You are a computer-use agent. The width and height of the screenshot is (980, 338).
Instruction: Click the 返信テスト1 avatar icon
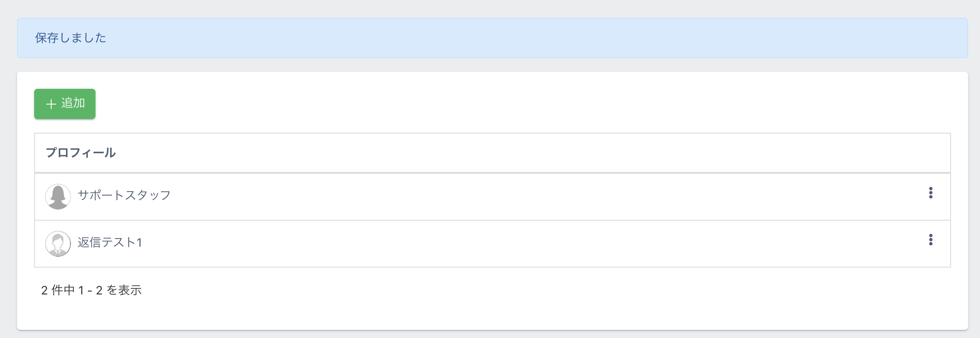point(58,244)
